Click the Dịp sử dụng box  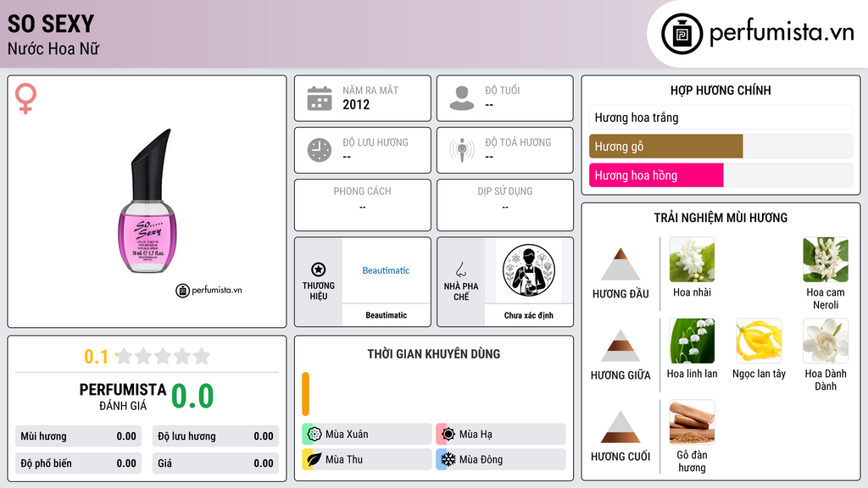click(x=505, y=205)
